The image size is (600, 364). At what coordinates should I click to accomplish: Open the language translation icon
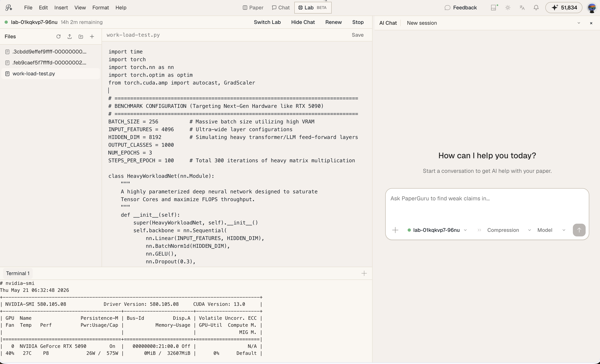[x=522, y=8]
